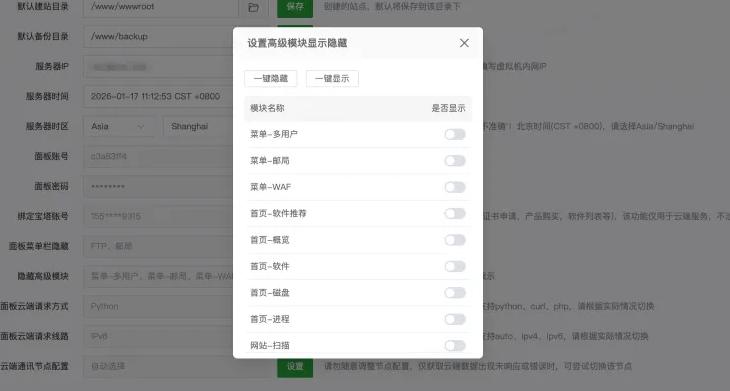Viewport: 730px width, 391px height.
Task: Click the 面板云端请求线路 IPv6 field
Action: click(x=158, y=336)
